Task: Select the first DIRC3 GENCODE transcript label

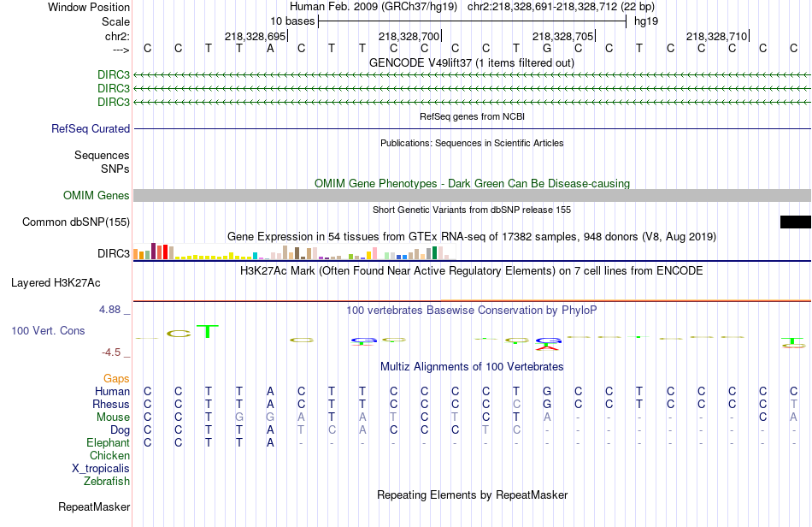Action: 114,75
